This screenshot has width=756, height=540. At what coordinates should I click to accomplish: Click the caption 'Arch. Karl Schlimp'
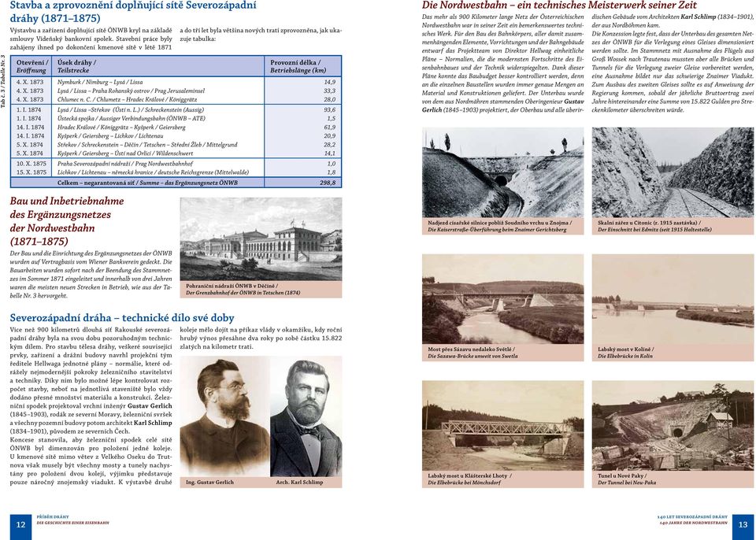pos(299,482)
